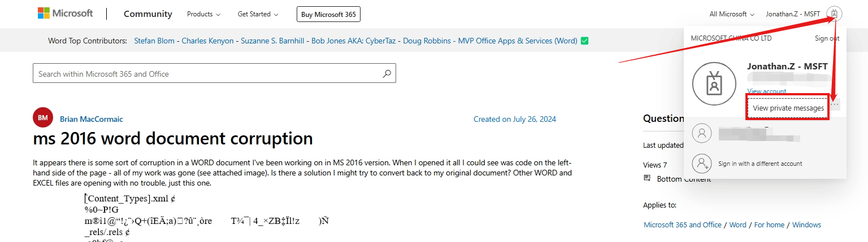The height and width of the screenshot is (242, 868).
Task: Click the Buy Microsoft 365 button
Action: pos(328,14)
